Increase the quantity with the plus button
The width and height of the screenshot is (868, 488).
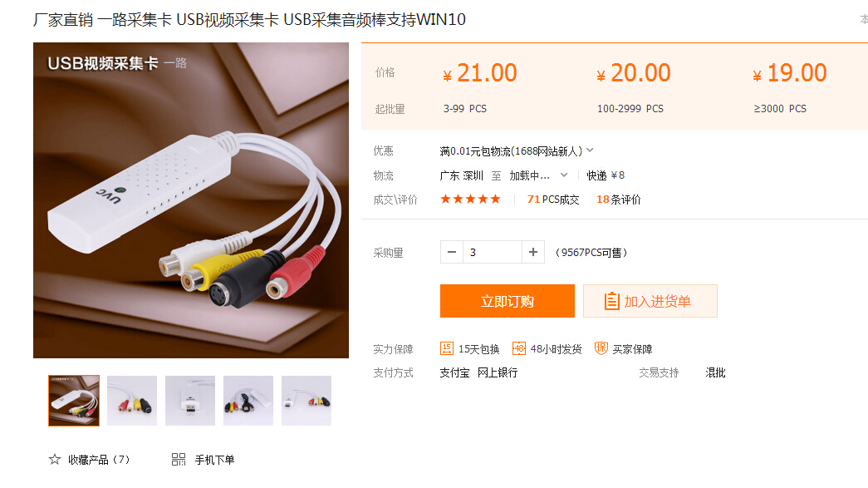(x=533, y=252)
